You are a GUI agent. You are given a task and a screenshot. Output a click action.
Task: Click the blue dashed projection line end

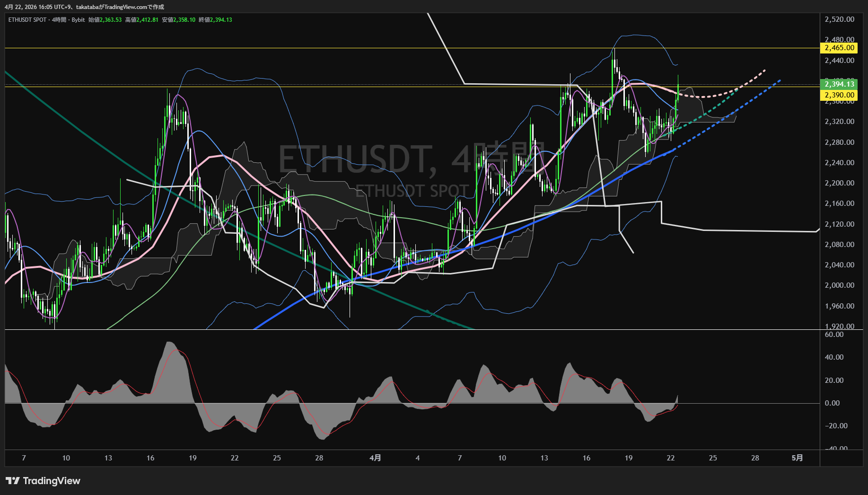tap(779, 80)
